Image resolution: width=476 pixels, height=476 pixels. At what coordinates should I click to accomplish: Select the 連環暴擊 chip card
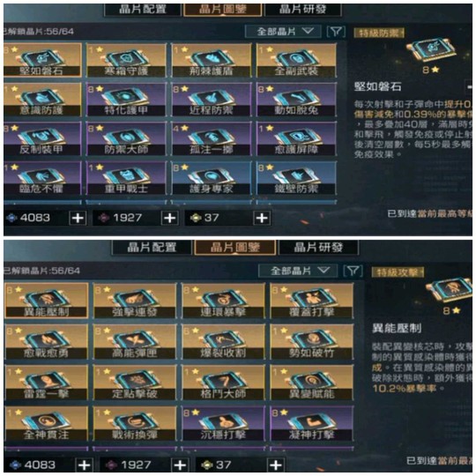223,301
